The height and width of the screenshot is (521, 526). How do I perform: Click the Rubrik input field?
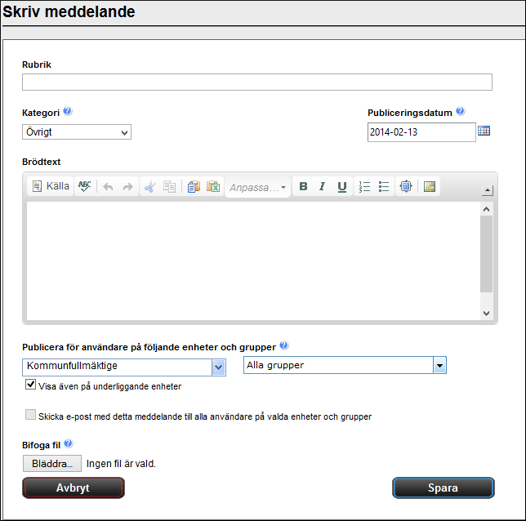pos(257,82)
